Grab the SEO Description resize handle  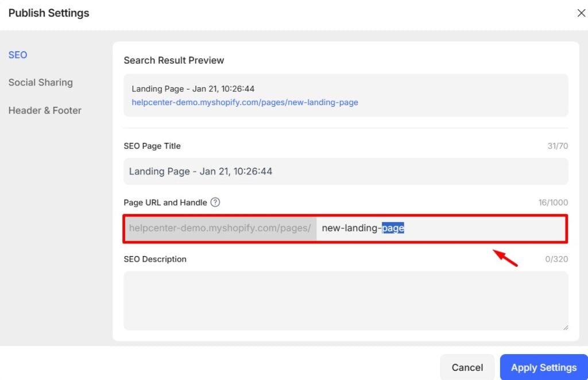coord(565,327)
